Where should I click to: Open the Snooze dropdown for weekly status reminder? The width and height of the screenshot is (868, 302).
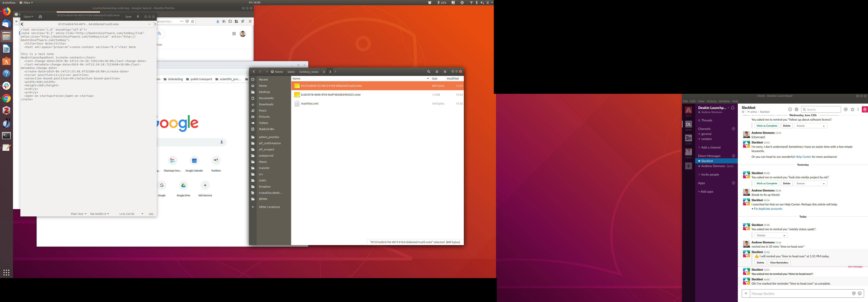tap(771, 235)
